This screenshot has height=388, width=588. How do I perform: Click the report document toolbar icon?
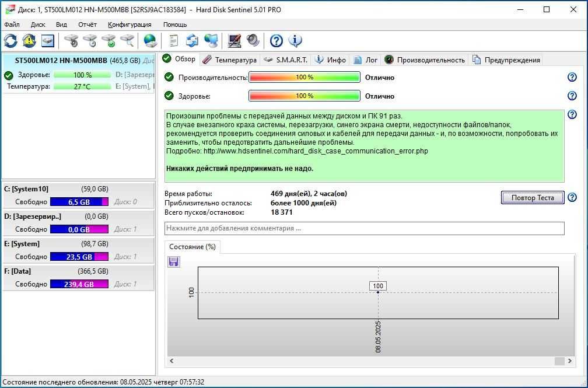coord(173,40)
